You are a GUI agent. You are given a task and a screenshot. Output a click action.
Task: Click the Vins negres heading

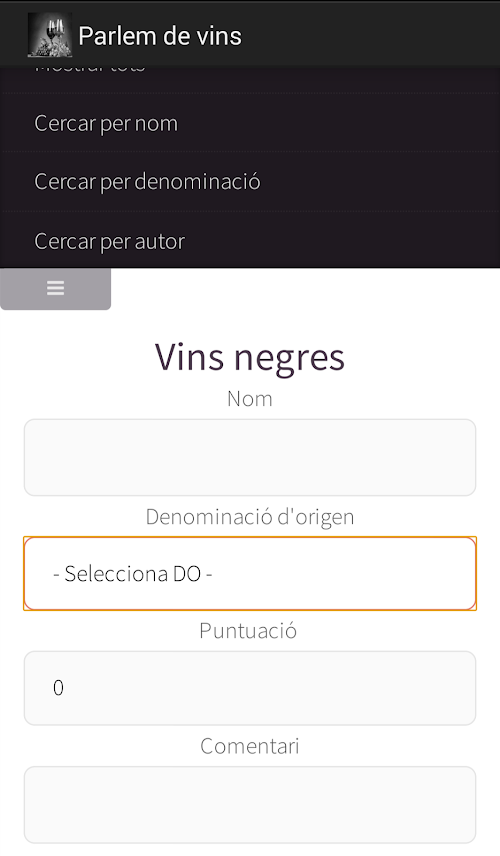pos(250,358)
